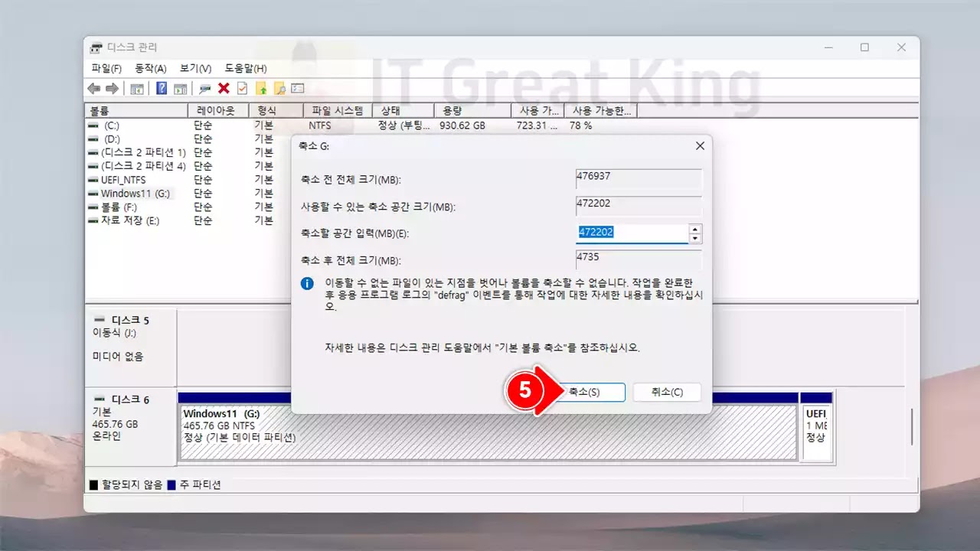This screenshot has height=551, width=980.
Task: Click the 사용할 수 있는 축소 공간 value field
Action: pos(639,207)
